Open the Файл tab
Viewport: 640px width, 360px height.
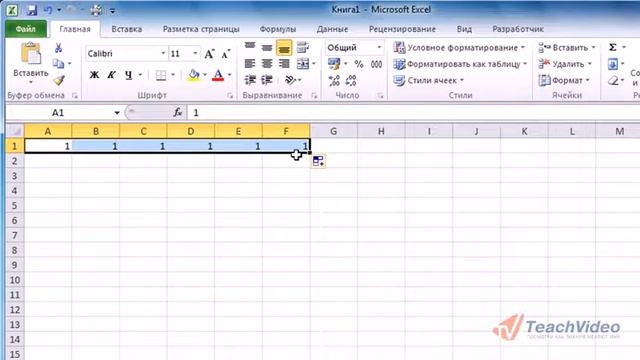tap(26, 29)
